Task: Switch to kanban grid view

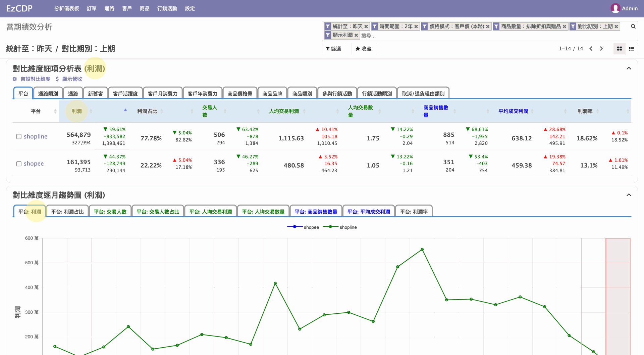Action: (x=620, y=49)
